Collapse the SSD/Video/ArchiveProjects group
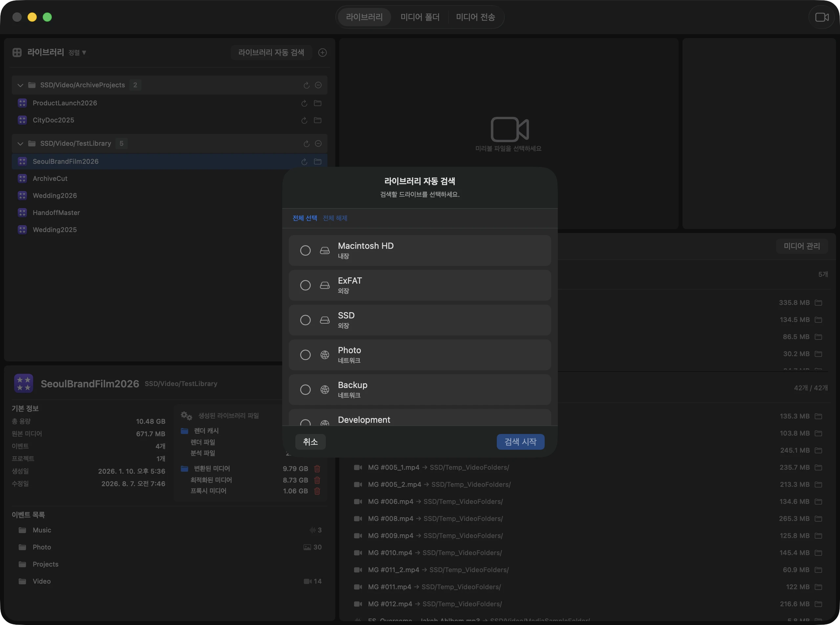Image resolution: width=840 pixels, height=625 pixels. coord(20,85)
